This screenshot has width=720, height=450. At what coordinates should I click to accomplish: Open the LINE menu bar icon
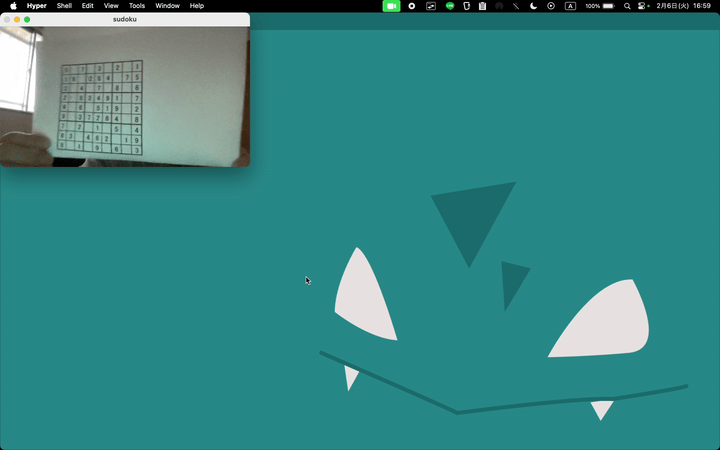pos(450,6)
